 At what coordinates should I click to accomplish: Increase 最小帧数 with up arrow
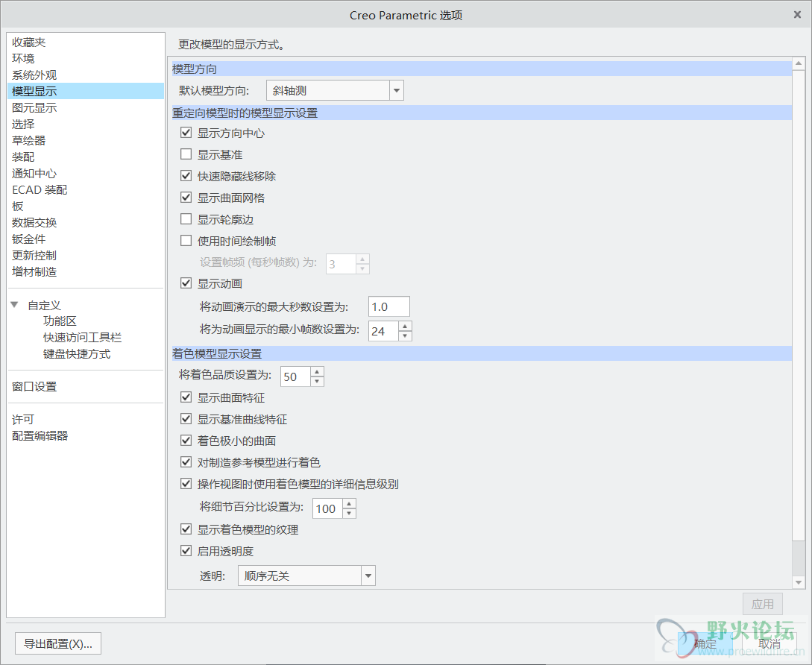tap(405, 327)
